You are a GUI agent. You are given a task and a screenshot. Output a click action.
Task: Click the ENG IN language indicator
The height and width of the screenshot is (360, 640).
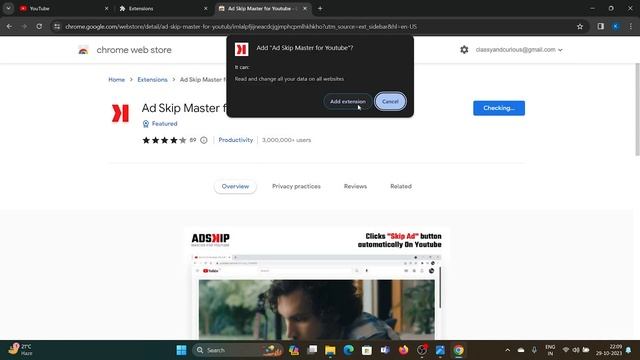tap(550, 350)
